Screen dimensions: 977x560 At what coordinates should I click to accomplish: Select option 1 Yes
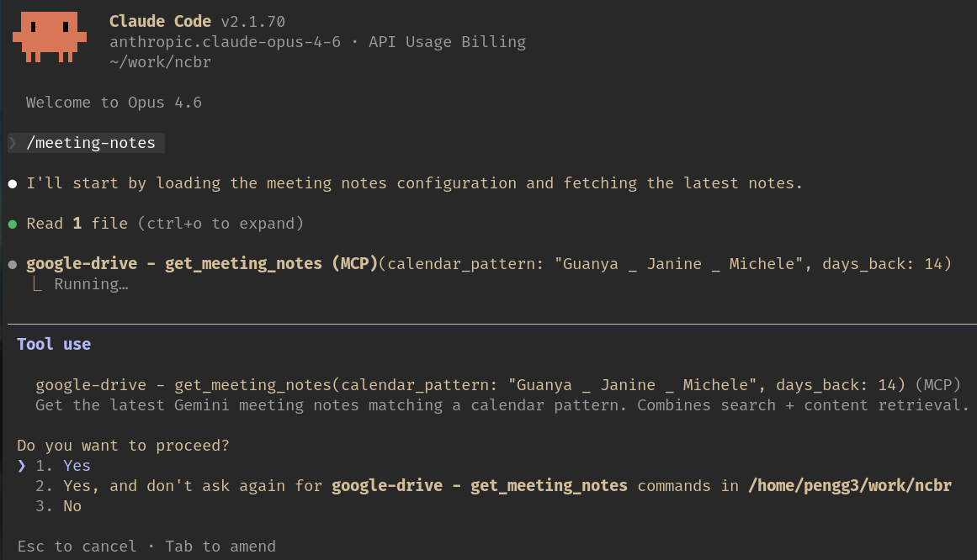76,466
